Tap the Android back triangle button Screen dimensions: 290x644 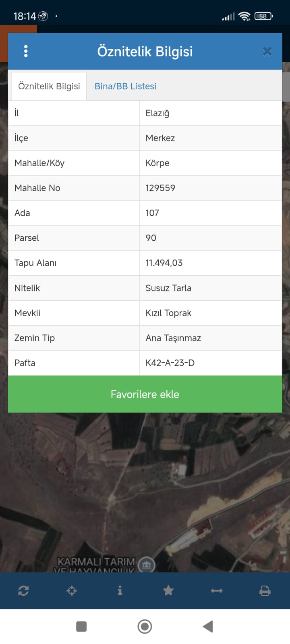tap(208, 626)
